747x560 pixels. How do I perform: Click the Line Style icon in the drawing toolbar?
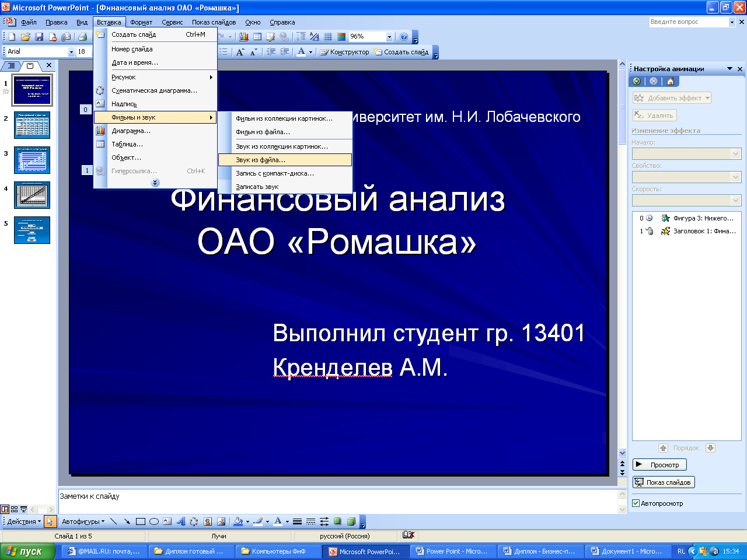pyautogui.click(x=297, y=521)
